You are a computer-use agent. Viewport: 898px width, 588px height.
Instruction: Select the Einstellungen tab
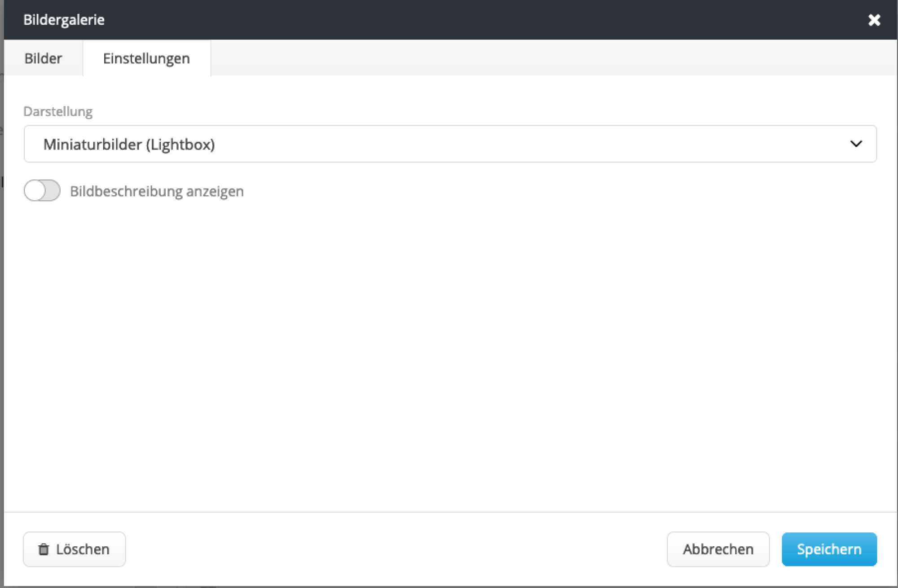[x=146, y=58]
